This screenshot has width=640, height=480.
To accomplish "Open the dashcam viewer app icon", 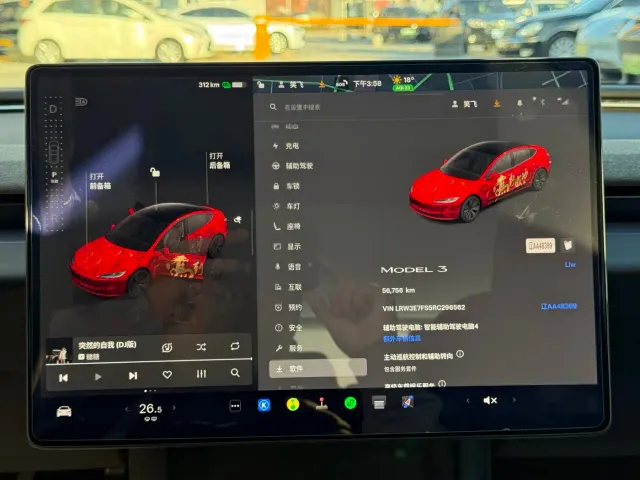I will [379, 403].
